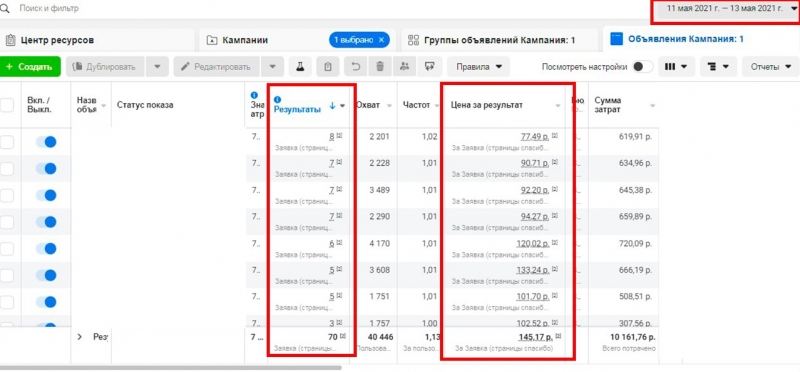Switch to Группы объявлений Кампания: 1 tab

(x=499, y=40)
